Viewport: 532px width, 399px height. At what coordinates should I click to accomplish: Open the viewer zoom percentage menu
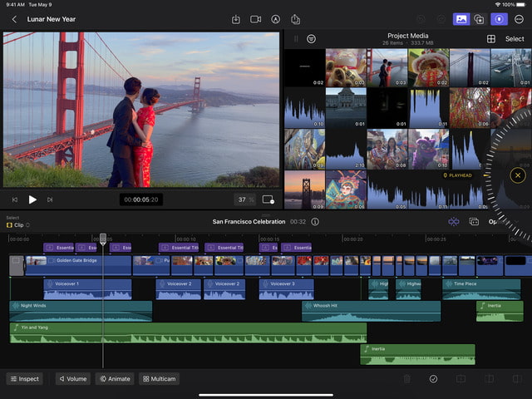(x=245, y=199)
